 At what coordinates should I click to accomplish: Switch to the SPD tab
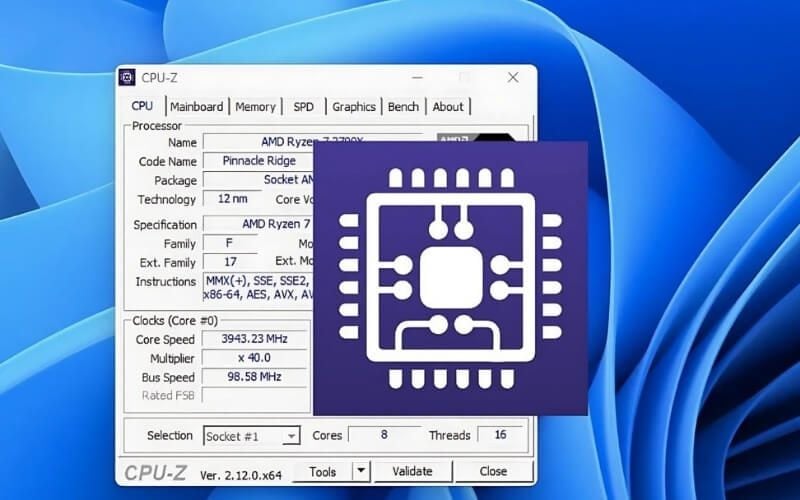point(304,107)
